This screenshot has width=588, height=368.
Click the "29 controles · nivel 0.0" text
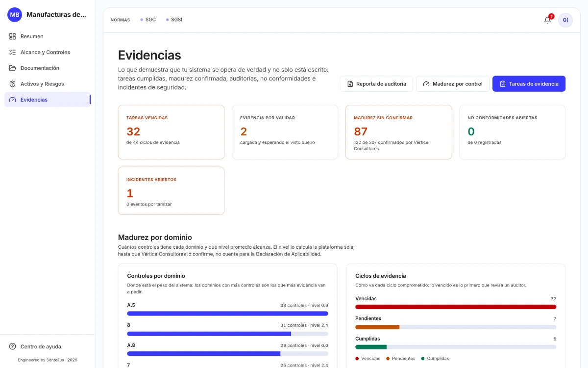pos(304,345)
